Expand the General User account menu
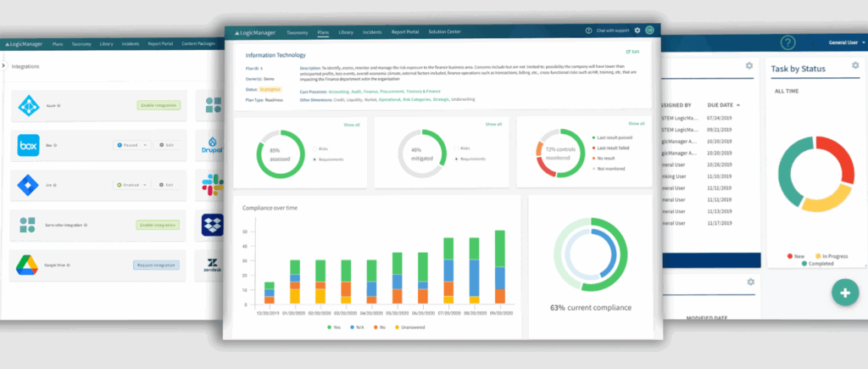This screenshot has height=369, width=868. (847, 42)
